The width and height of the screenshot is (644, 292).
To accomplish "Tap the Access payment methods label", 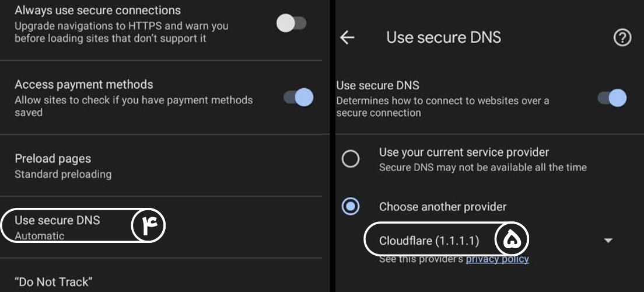I will [84, 85].
